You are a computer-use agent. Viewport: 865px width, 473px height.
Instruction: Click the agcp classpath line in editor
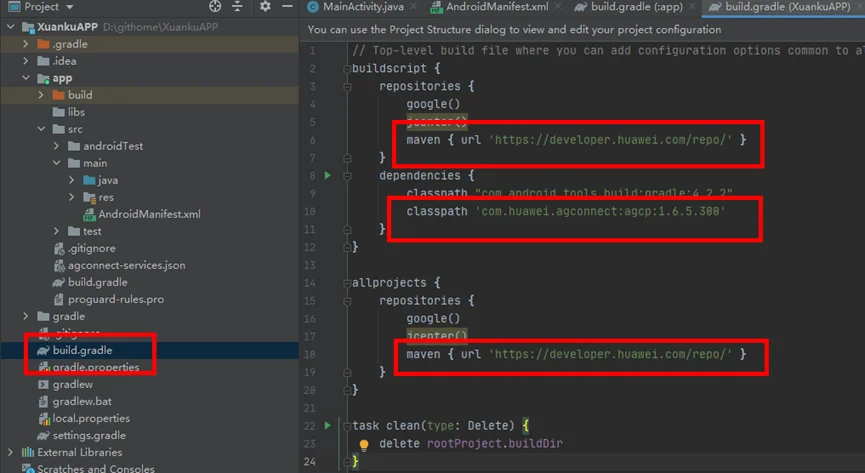click(x=565, y=211)
